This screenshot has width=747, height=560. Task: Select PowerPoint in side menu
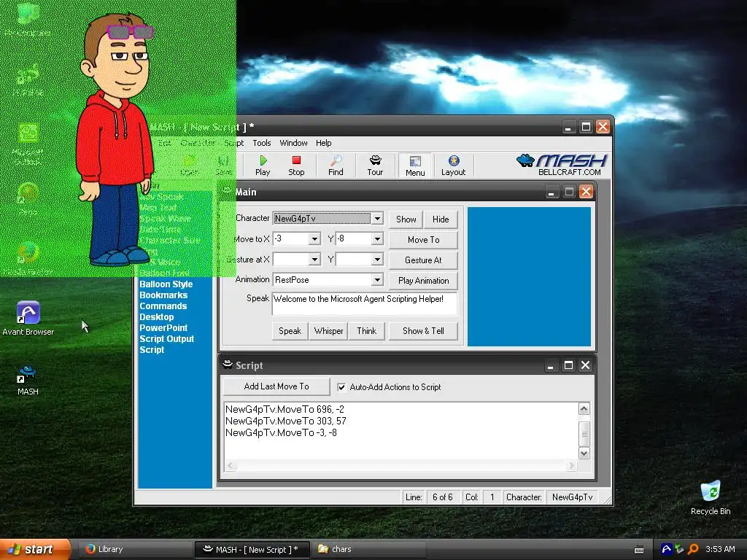163,328
